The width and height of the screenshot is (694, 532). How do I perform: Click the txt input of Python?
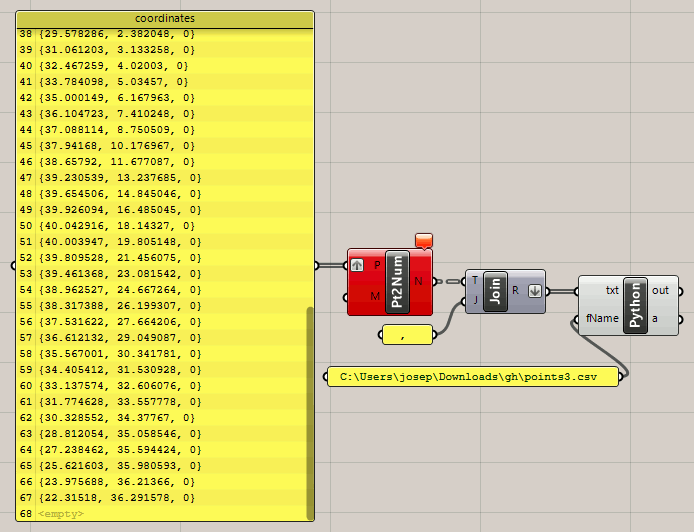coord(612,290)
